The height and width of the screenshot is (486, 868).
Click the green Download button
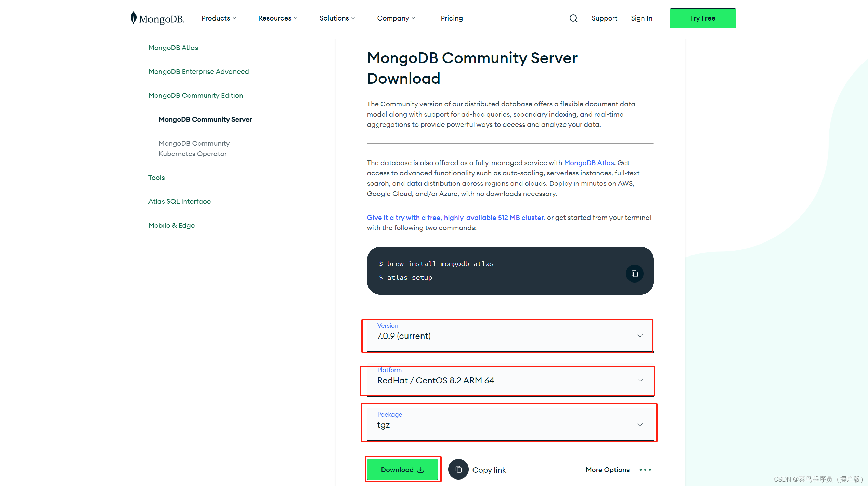click(402, 469)
